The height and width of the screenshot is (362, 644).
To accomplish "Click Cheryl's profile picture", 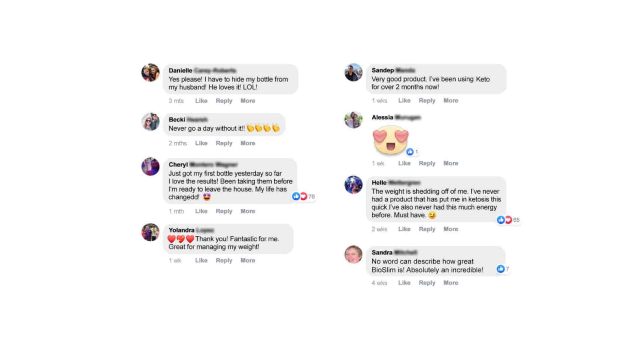I will pyautogui.click(x=150, y=167).
